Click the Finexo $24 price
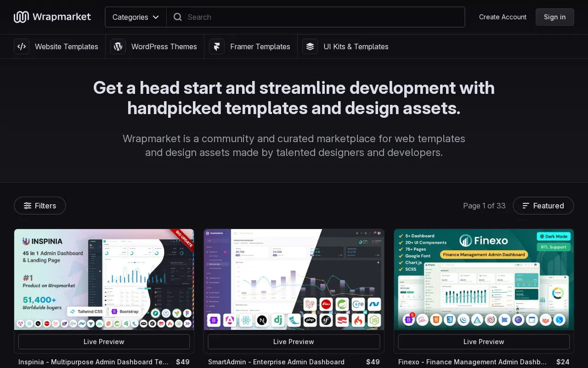 tap(563, 362)
